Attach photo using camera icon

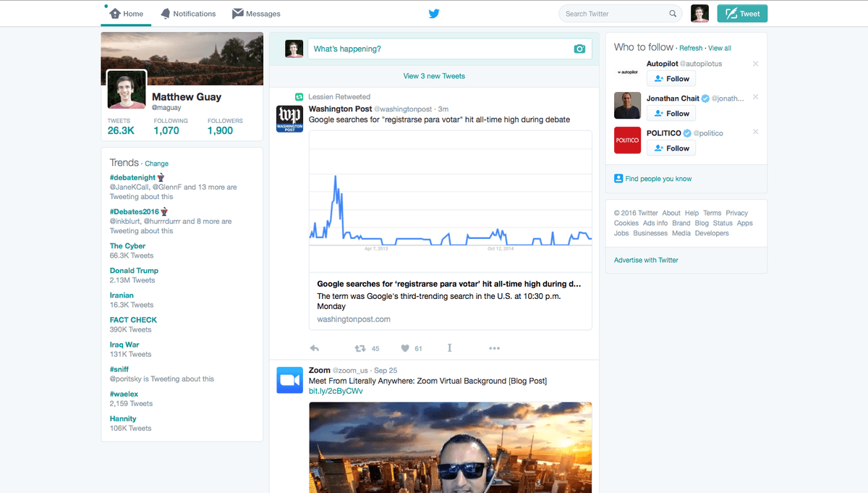click(x=579, y=49)
